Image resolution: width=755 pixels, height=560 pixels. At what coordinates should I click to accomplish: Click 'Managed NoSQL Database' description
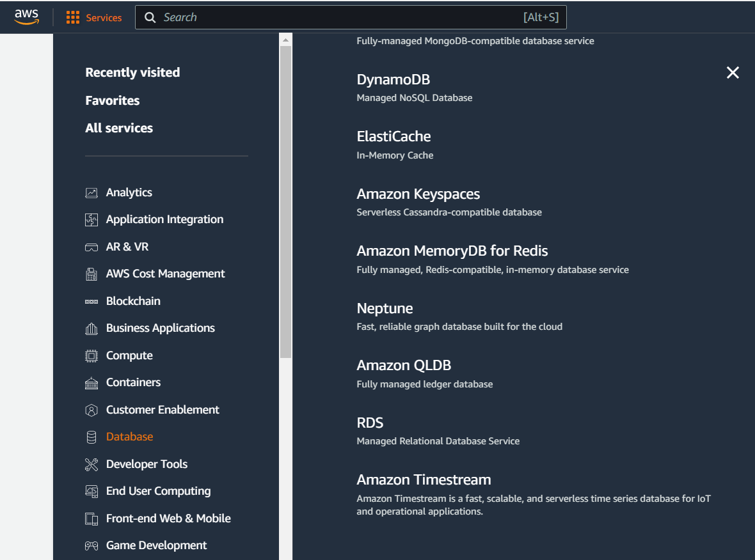coord(414,98)
